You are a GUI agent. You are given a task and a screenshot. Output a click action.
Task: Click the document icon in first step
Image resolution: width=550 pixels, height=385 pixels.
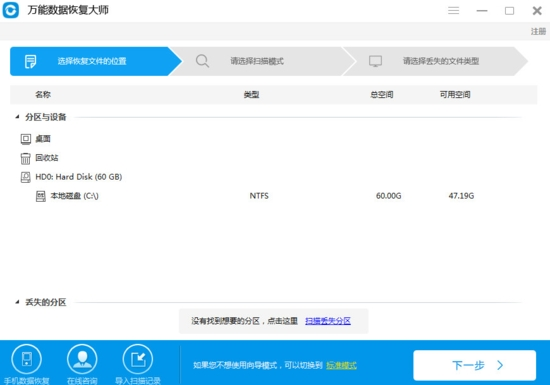tap(31, 61)
